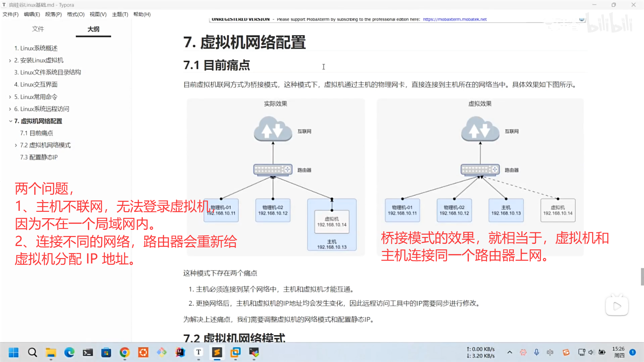Open the IntelliJ IDEA taskbar icon
The height and width of the screenshot is (362, 644).
pos(180,352)
